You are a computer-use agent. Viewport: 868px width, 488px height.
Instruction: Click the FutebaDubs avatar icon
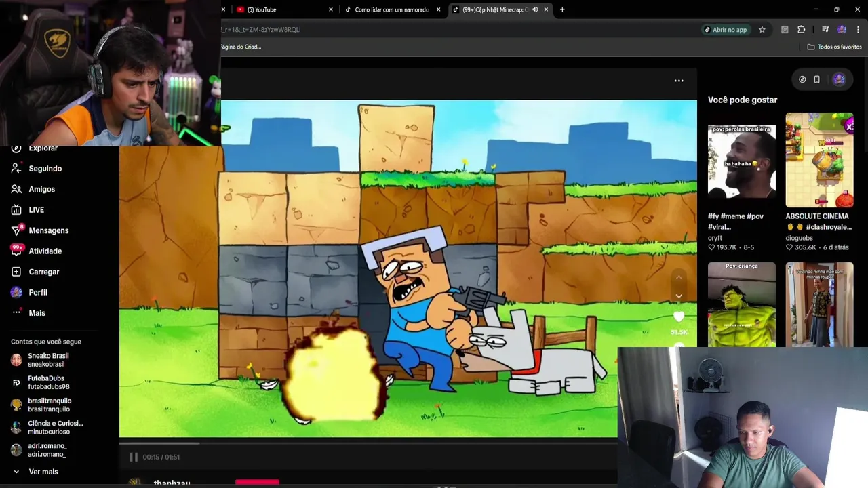pyautogui.click(x=16, y=382)
